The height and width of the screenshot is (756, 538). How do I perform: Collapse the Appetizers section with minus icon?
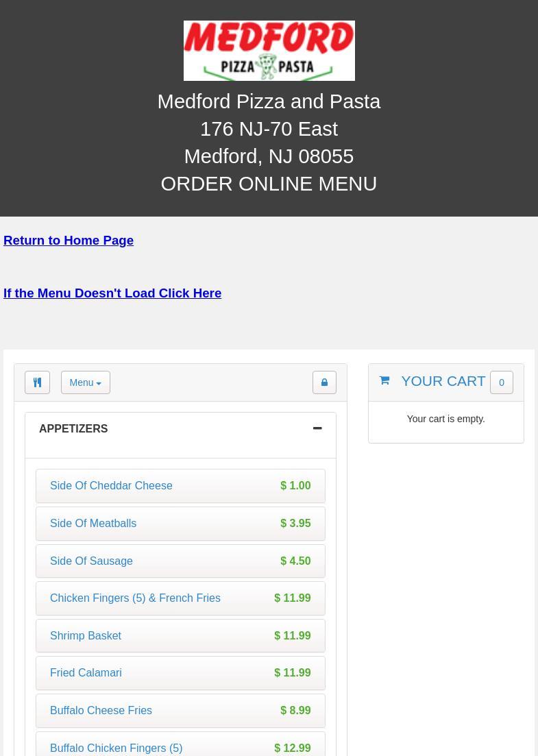pos(317,428)
